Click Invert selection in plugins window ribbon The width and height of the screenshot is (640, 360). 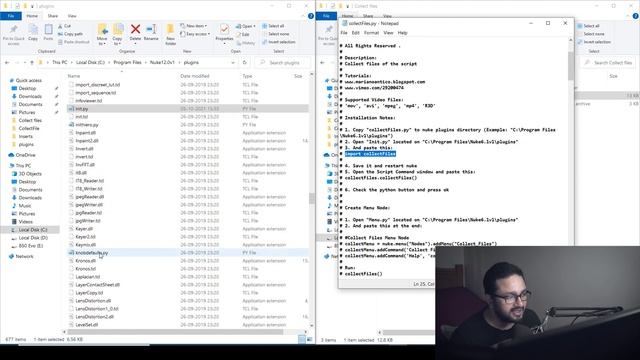pos(278,42)
